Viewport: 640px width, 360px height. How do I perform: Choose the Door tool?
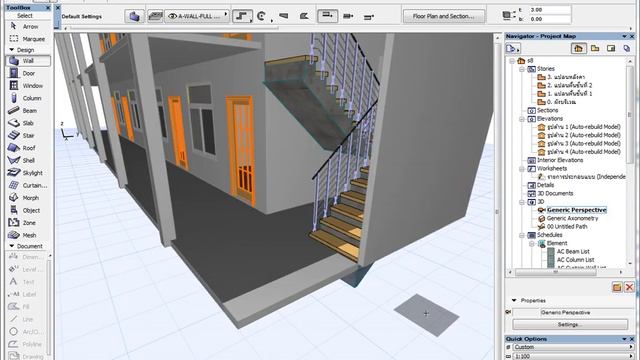28,73
